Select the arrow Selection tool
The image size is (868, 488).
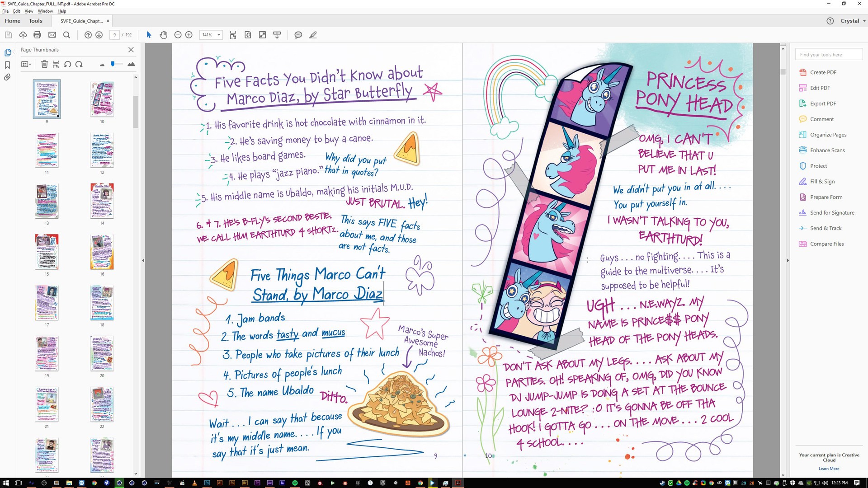click(x=149, y=35)
